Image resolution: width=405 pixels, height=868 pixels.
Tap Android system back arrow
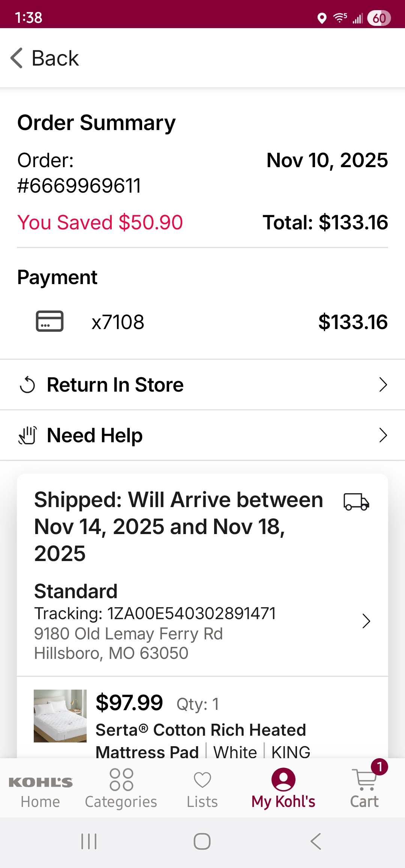[316, 841]
